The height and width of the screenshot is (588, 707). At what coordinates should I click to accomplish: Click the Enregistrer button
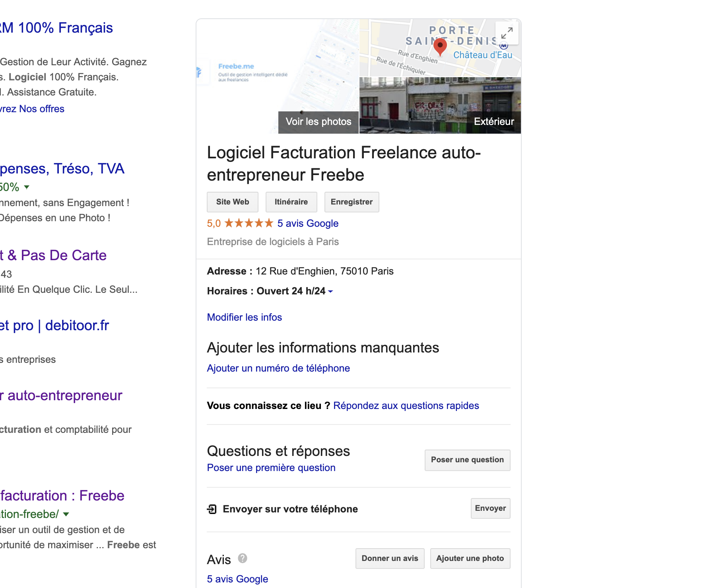352,202
